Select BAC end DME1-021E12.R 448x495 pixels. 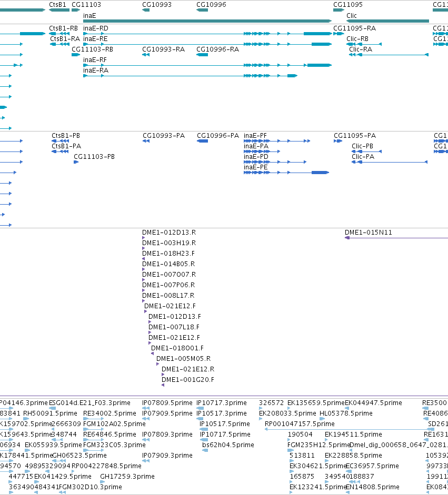[x=163, y=375]
